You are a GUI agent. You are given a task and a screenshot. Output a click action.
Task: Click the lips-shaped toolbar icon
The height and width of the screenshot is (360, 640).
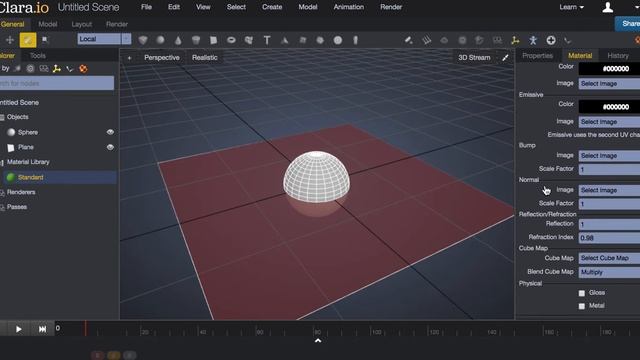point(444,40)
